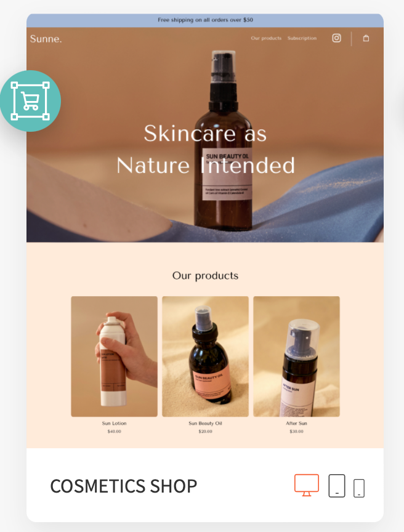
Task: Open the Sun Lotion product image
Action: click(115, 357)
